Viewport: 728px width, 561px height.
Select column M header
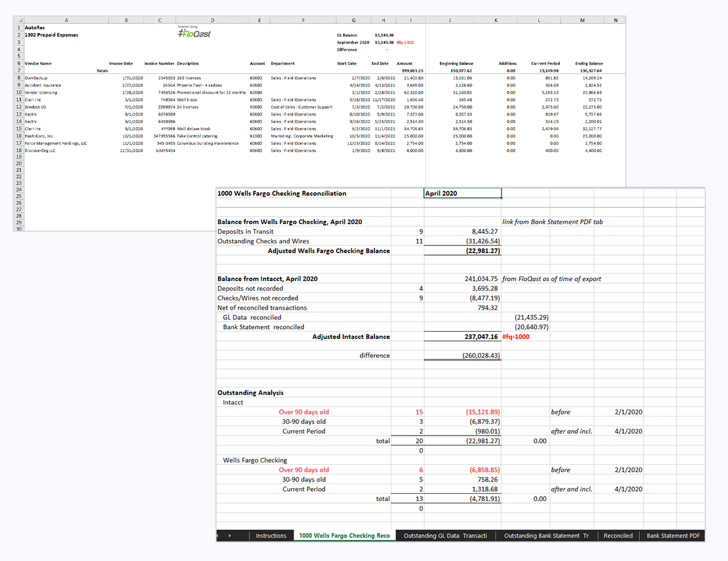pyautogui.click(x=582, y=20)
